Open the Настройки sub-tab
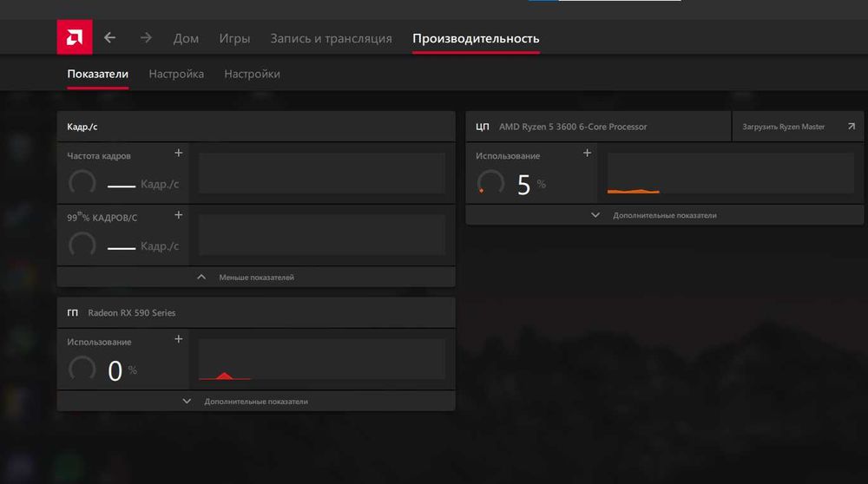Image resolution: width=868 pixels, height=484 pixels. (x=252, y=74)
